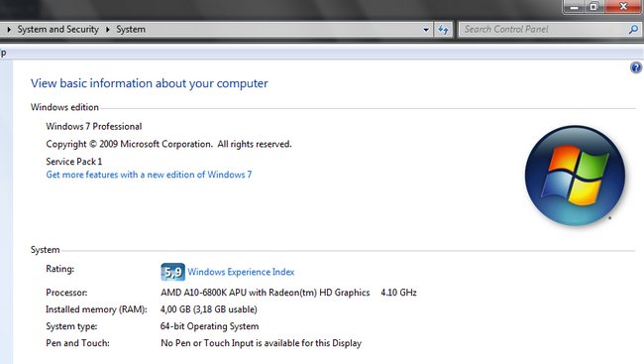The height and width of the screenshot is (364, 644).
Task: Select the System breadcrumb item
Action: point(131,29)
